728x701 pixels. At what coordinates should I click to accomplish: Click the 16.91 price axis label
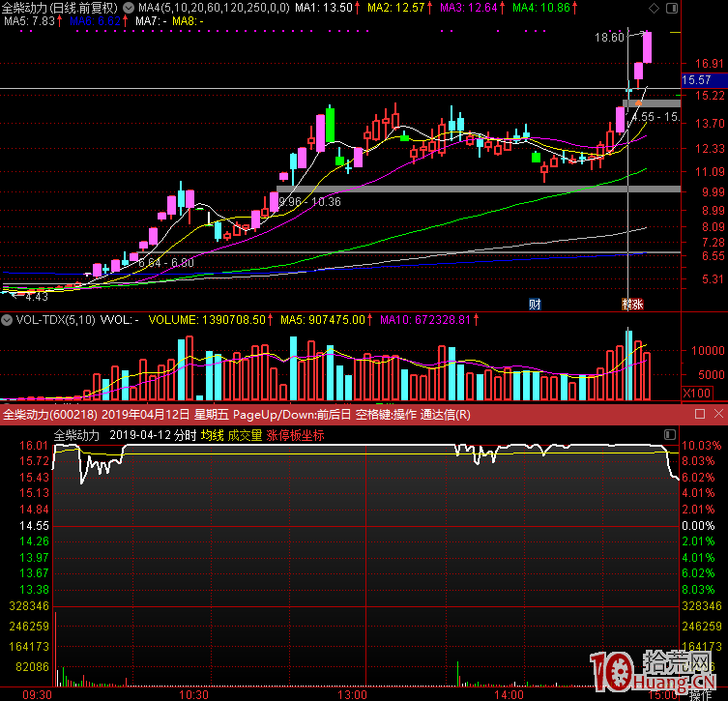point(710,63)
